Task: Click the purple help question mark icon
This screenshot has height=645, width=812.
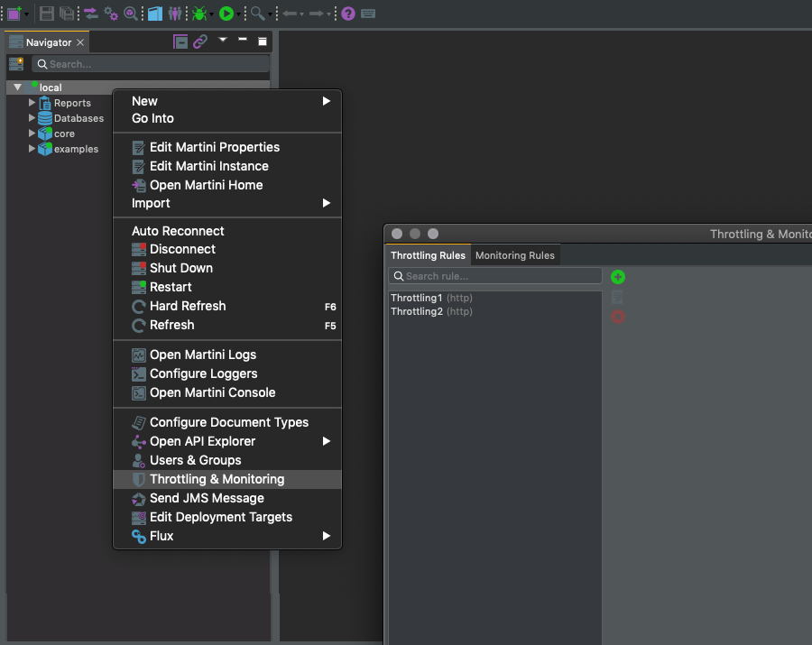Action: coord(348,14)
